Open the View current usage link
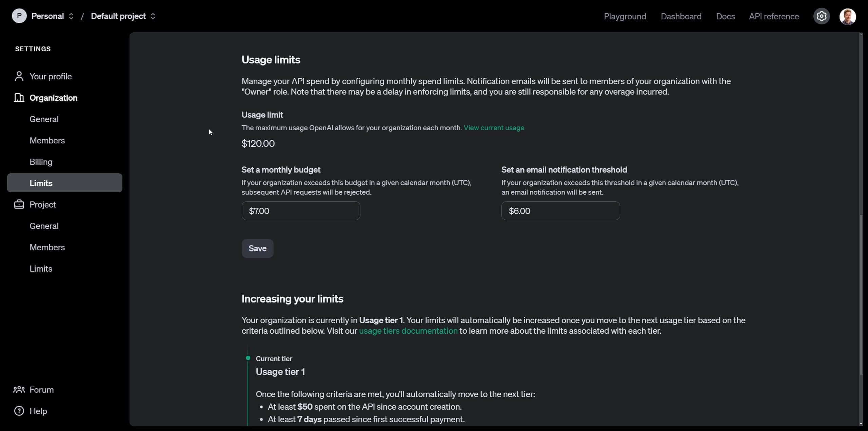The width and height of the screenshot is (868, 431). pos(493,128)
